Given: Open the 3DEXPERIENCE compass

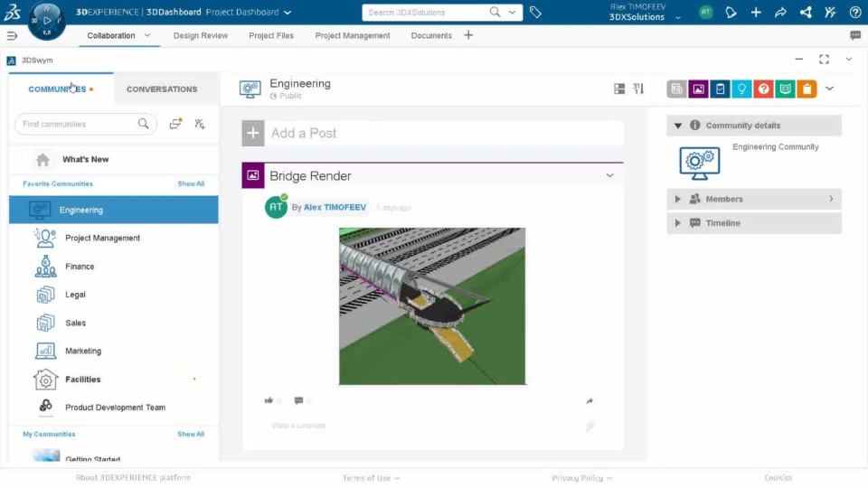Looking at the screenshot, I should coord(46,21).
